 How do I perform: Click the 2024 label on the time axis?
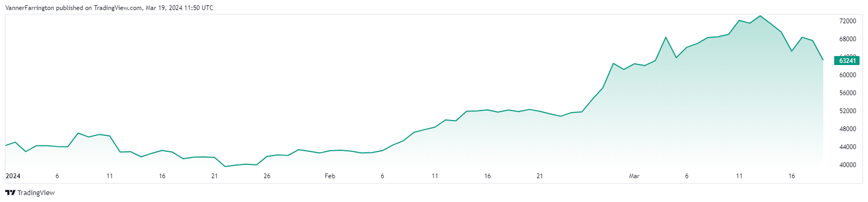(x=13, y=176)
